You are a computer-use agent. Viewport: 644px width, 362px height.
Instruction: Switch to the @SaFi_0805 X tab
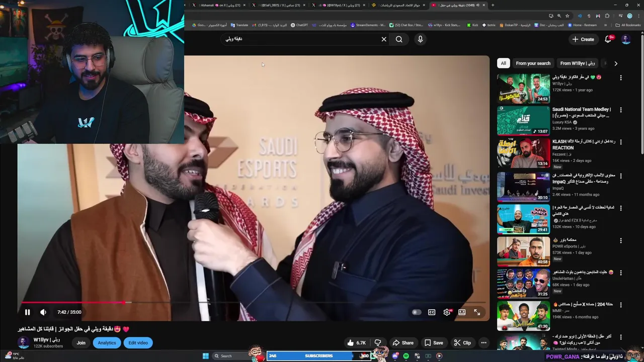(x=279, y=5)
